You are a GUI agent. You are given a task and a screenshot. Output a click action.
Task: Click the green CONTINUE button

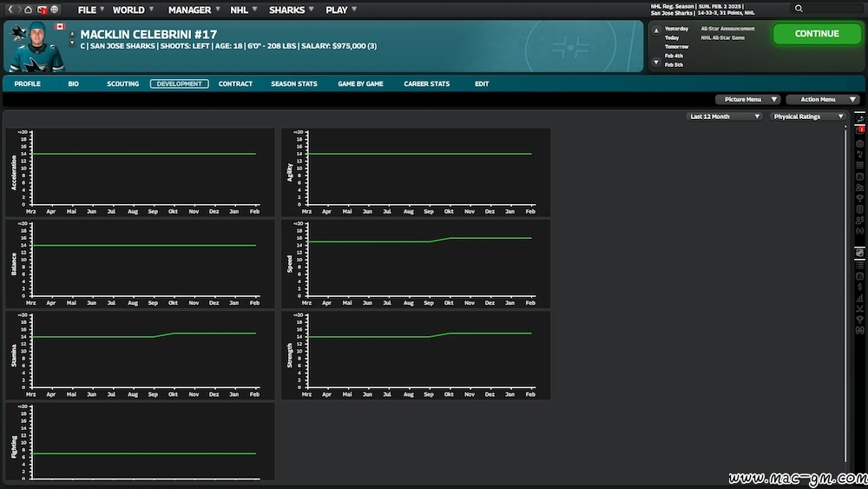817,34
